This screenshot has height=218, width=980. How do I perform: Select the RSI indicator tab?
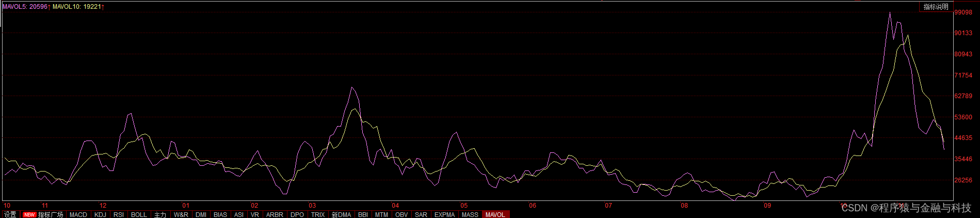119,214
